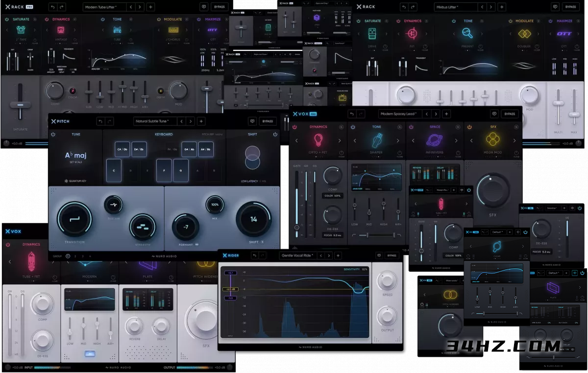Image resolution: width=588 pixels, height=373 pixels.
Task: Select next preset in left Xrack Pro
Action: tap(140, 7)
